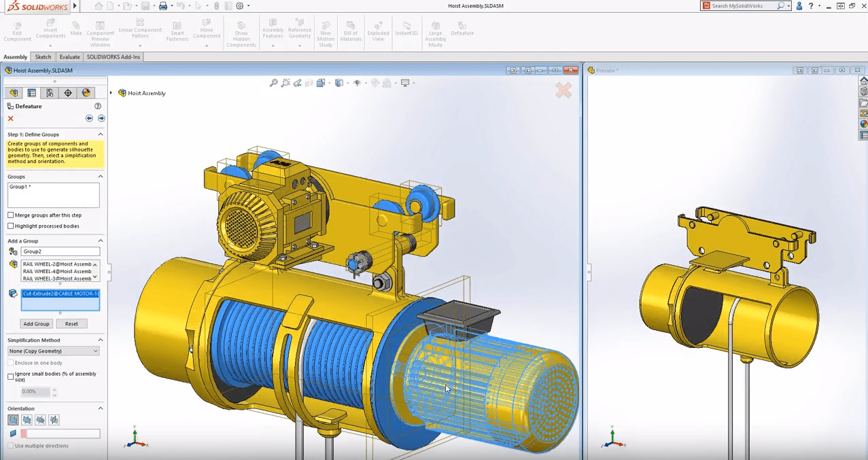The width and height of the screenshot is (868, 460).
Task: Collapse the Add a Group section
Action: (101, 241)
